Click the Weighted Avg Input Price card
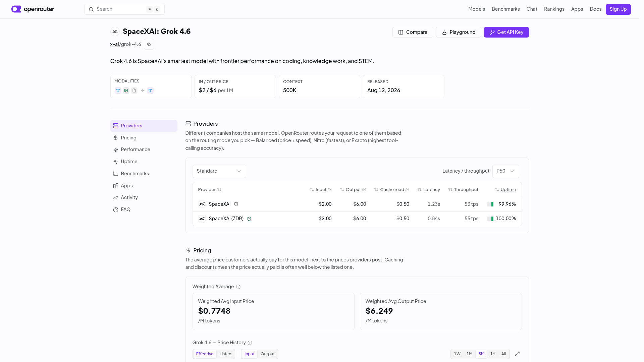644x362 pixels. click(x=273, y=311)
